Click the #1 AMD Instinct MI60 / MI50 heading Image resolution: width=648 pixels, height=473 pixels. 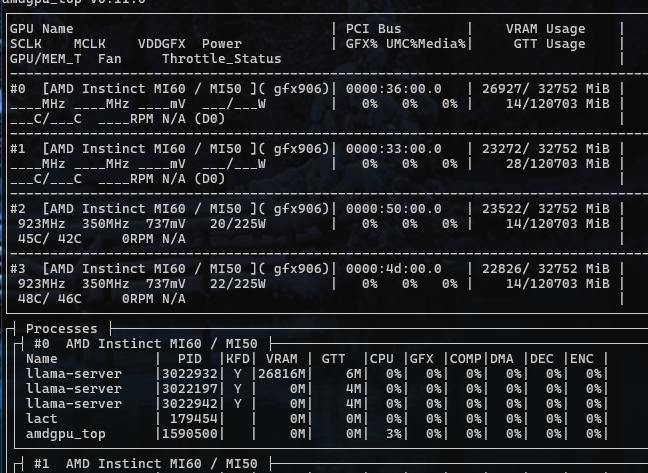pyautogui.click(x=145, y=464)
